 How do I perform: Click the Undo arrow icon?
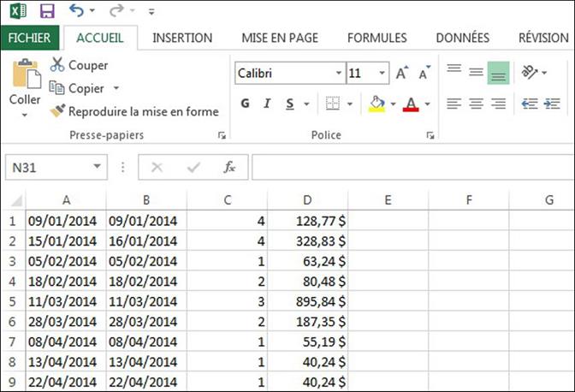pyautogui.click(x=77, y=11)
